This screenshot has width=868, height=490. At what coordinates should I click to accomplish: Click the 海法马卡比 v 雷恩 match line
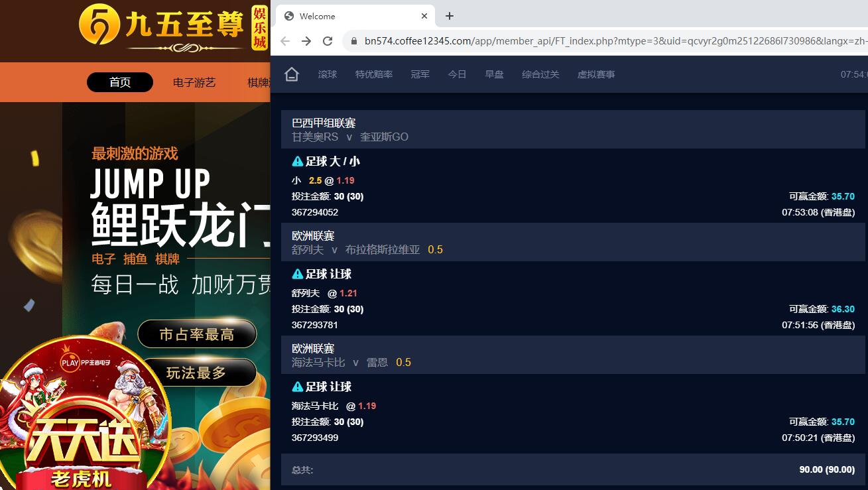coord(340,363)
